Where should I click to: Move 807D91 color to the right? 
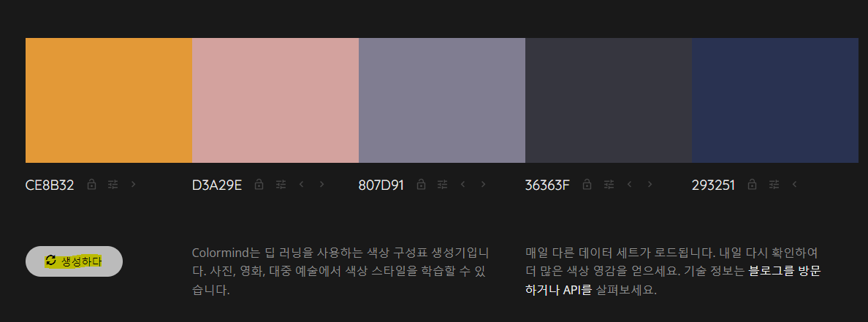tap(483, 184)
